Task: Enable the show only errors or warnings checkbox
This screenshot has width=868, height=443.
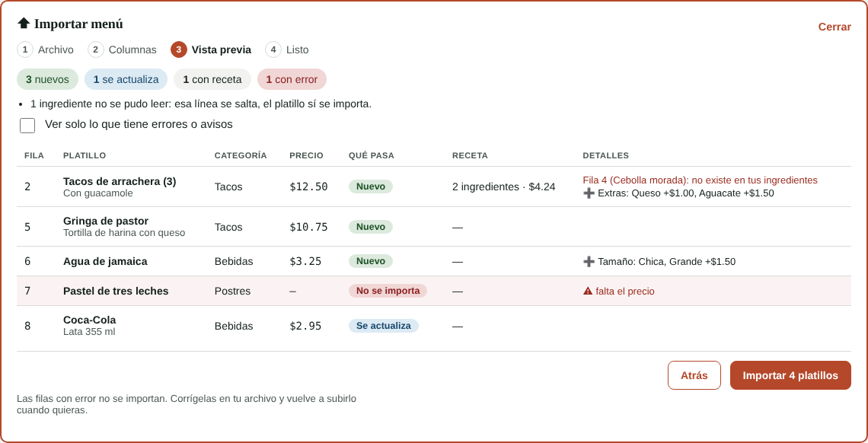Action: (x=27, y=126)
